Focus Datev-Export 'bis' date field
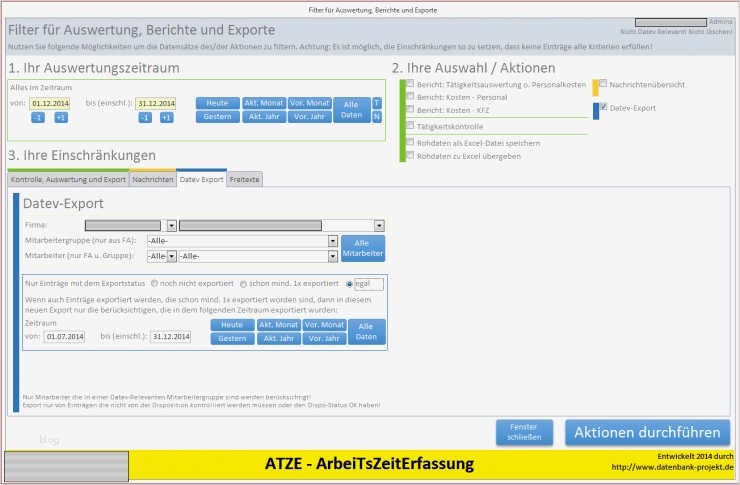 [170, 336]
